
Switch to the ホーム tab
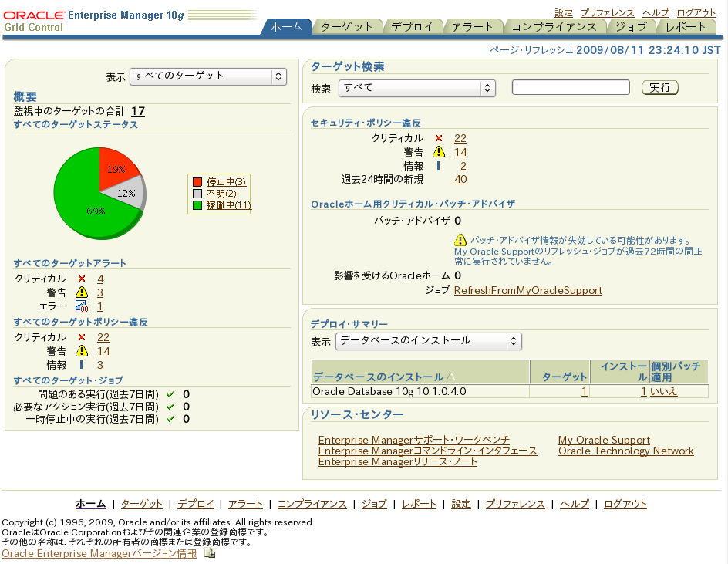pos(286,27)
